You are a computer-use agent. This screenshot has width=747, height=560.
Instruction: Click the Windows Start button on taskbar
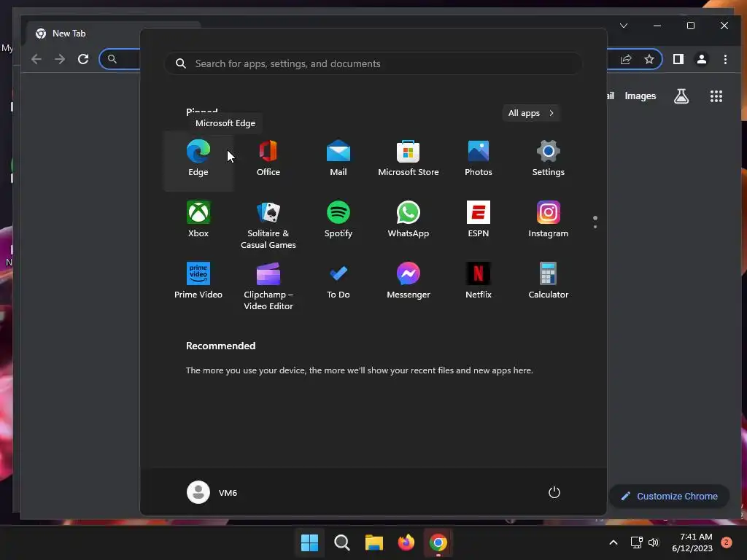309,542
